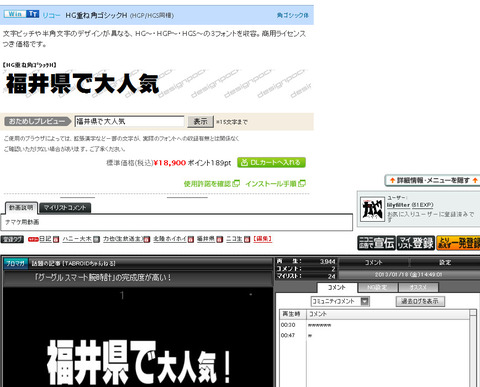Click the dictionary icon after ニコ生 tag
Screen dimensions: 480x387
247,239
